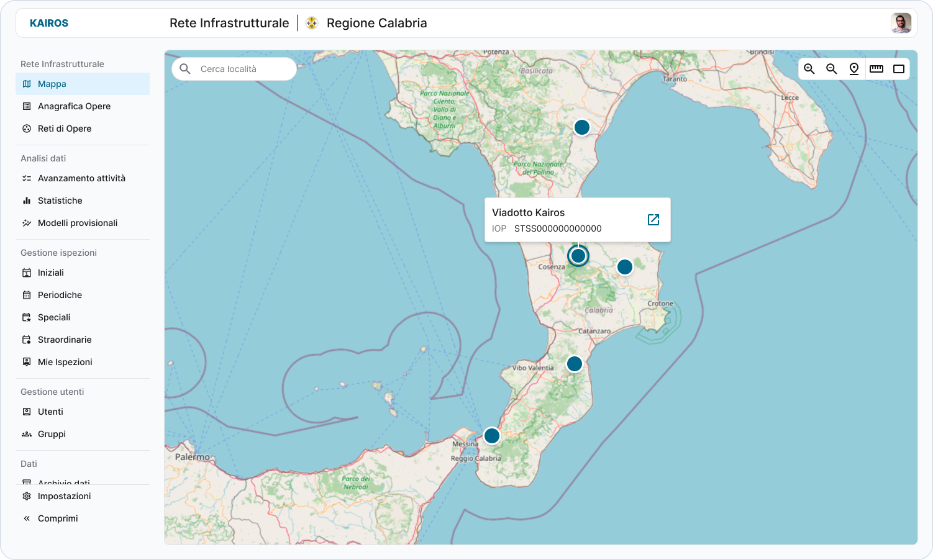This screenshot has height=560, width=933.
Task: Open Utenti management
Action: pyautogui.click(x=83, y=412)
